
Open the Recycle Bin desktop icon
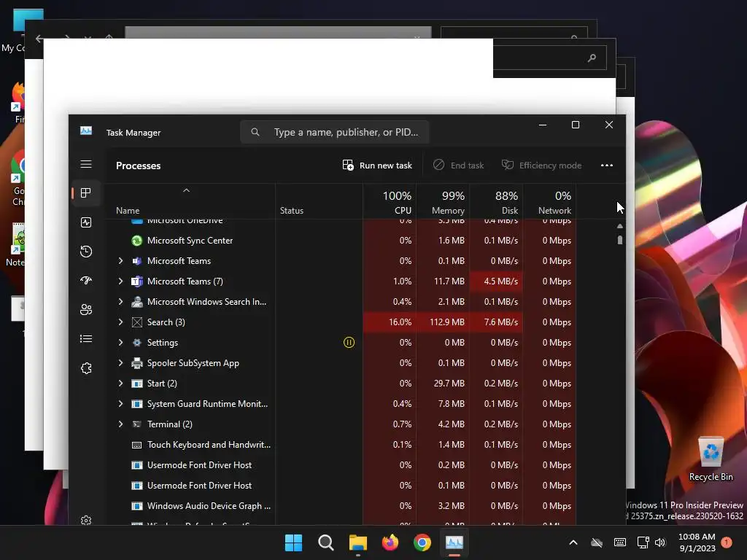pos(711,459)
